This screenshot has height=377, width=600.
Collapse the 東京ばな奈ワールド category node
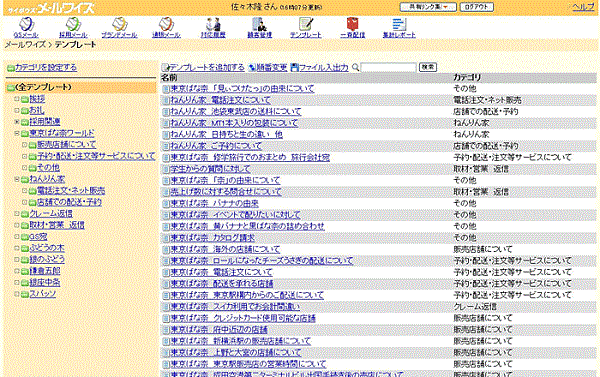pos(17,133)
